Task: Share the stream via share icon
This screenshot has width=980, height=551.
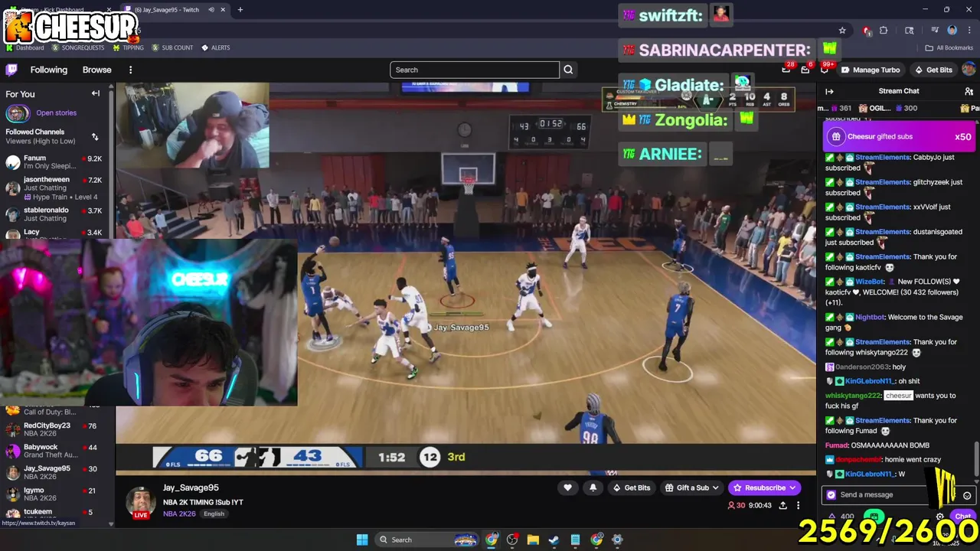Action: [782, 505]
